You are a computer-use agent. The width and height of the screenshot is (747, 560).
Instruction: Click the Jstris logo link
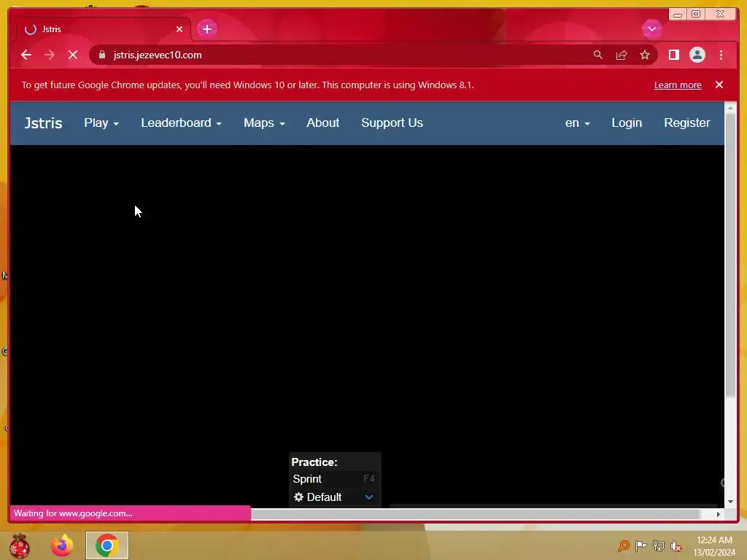[43, 122]
